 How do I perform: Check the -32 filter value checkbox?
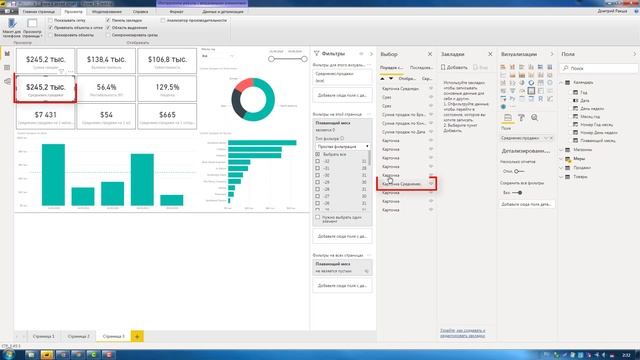(x=318, y=161)
